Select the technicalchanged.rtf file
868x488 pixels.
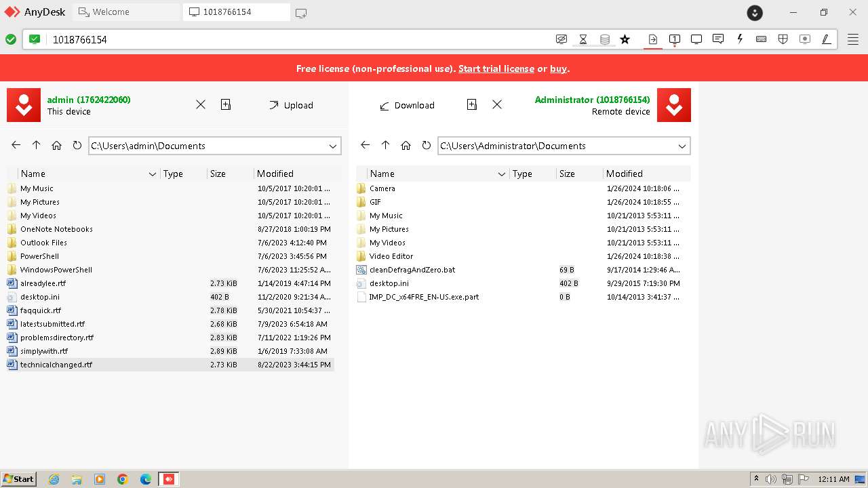click(170, 365)
